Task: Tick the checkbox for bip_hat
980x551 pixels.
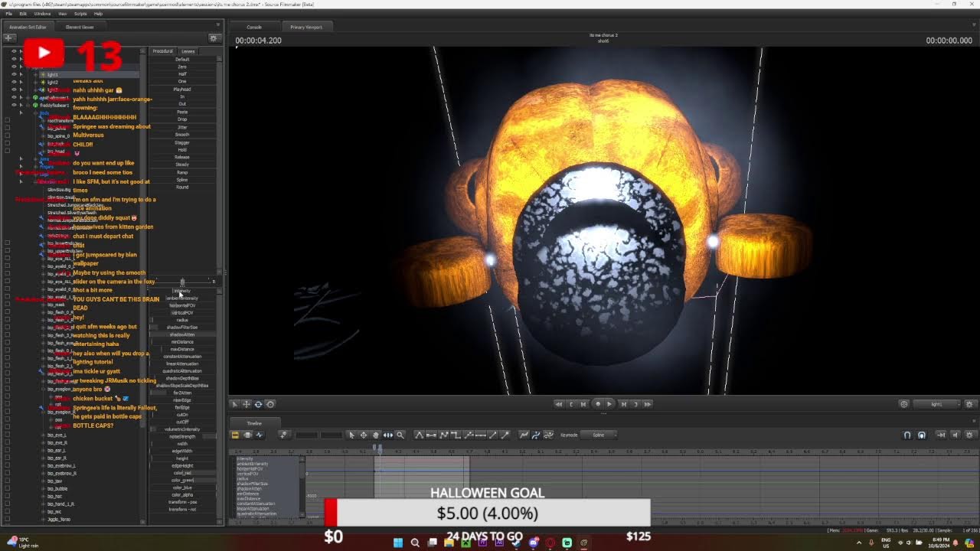Action: pyautogui.click(x=8, y=496)
